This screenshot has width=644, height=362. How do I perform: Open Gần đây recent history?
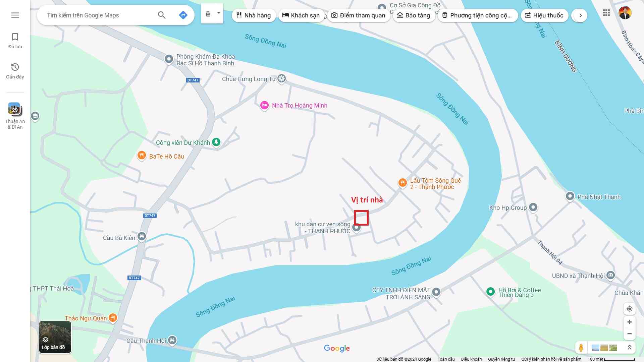15,71
